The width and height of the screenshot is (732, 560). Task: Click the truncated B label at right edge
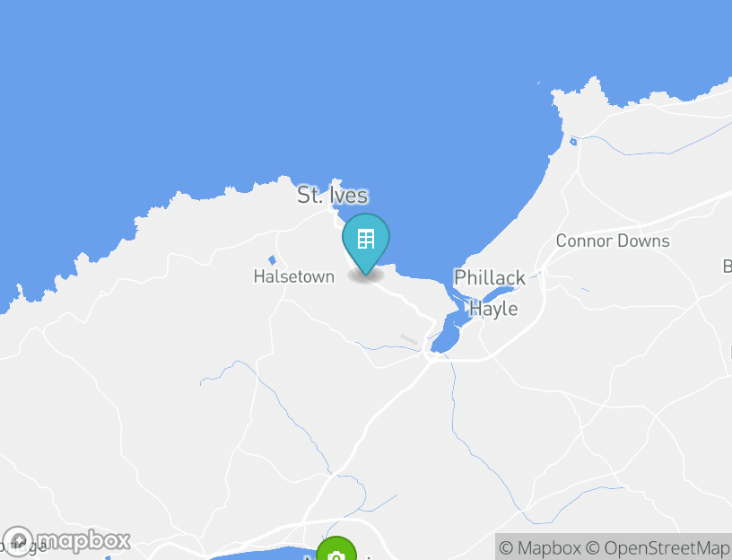(x=728, y=267)
